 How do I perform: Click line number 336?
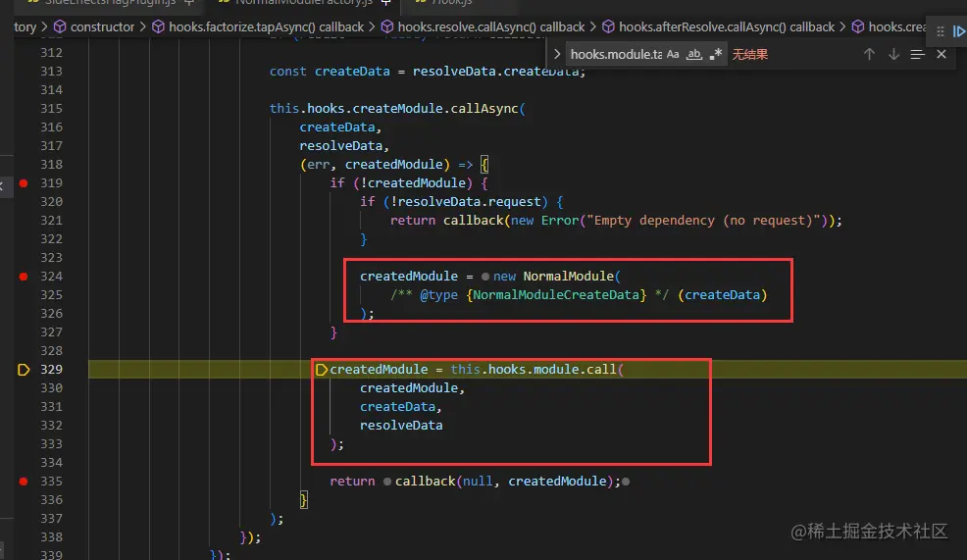(51, 499)
